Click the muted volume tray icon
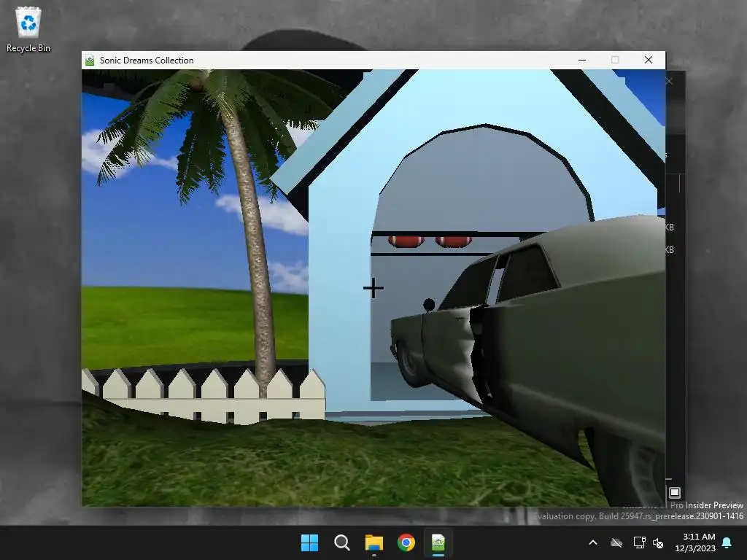 point(658,542)
